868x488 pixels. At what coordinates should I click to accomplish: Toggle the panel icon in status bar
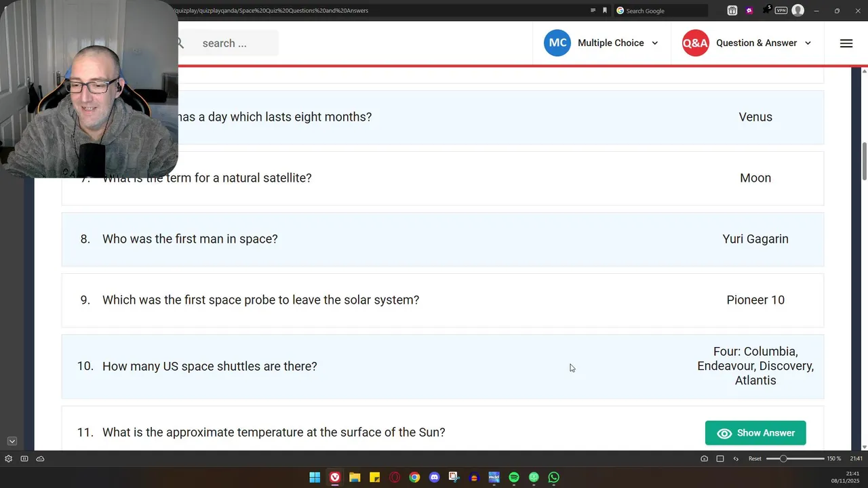(x=24, y=459)
